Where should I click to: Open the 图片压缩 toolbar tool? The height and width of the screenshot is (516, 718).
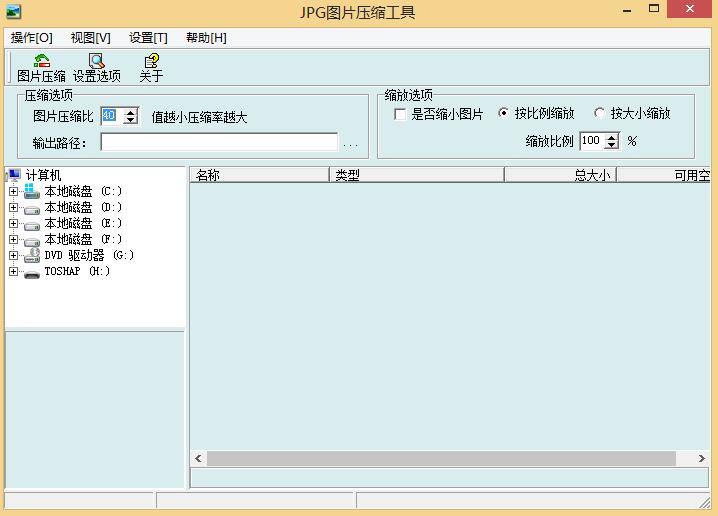[41, 68]
